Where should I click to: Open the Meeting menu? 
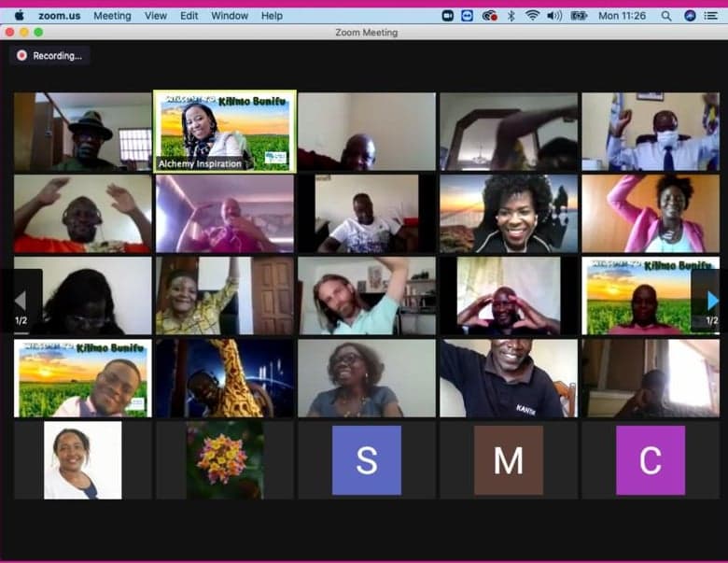[x=112, y=16]
